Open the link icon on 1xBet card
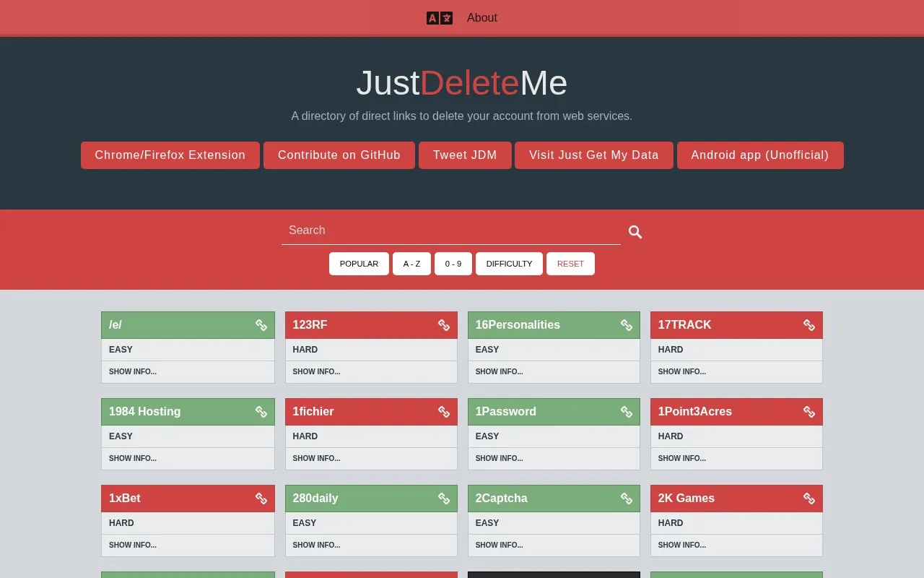The image size is (924, 578). [x=261, y=499]
